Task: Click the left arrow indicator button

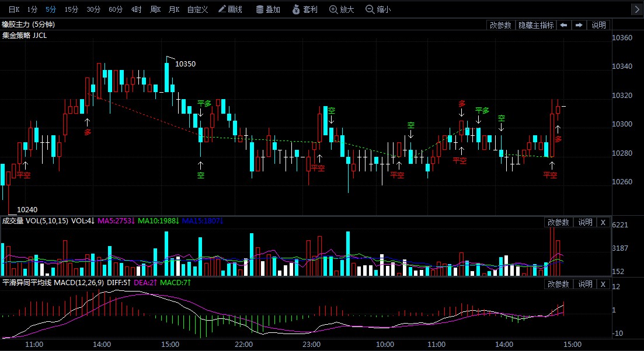Action: click(x=563, y=25)
